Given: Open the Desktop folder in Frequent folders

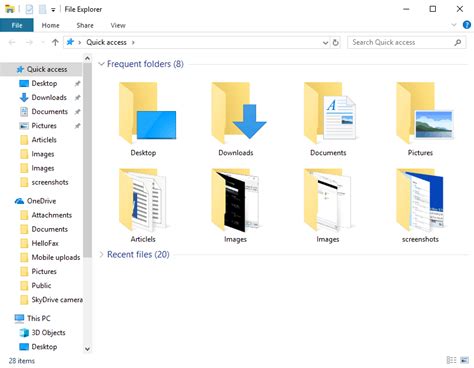Looking at the screenshot, I should click(x=147, y=119).
